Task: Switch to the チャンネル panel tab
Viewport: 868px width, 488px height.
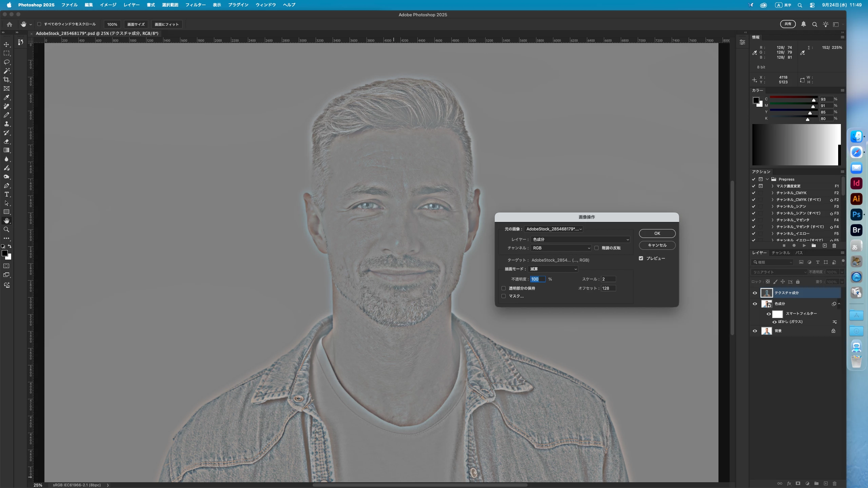Action: coord(781,253)
